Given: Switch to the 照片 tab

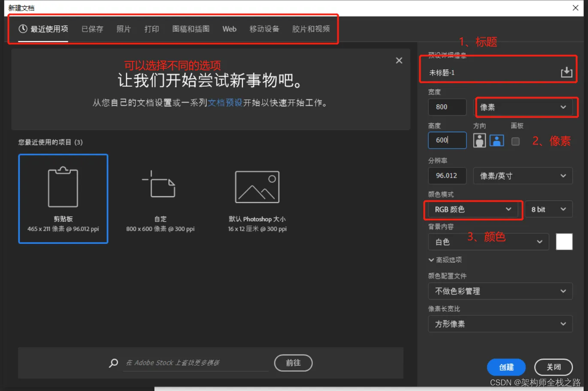Looking at the screenshot, I should [x=124, y=29].
